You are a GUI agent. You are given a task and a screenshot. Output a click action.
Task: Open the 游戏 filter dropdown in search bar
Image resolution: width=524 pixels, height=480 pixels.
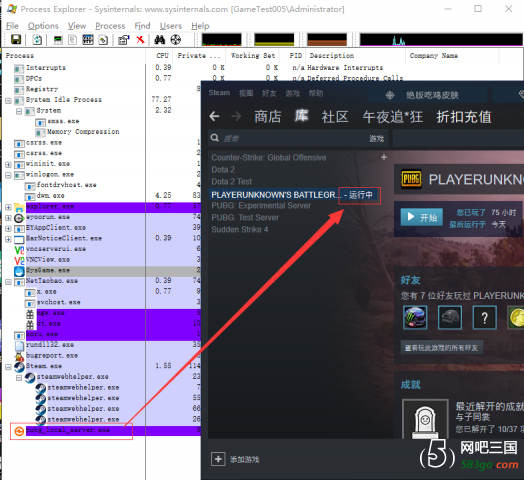[376, 138]
